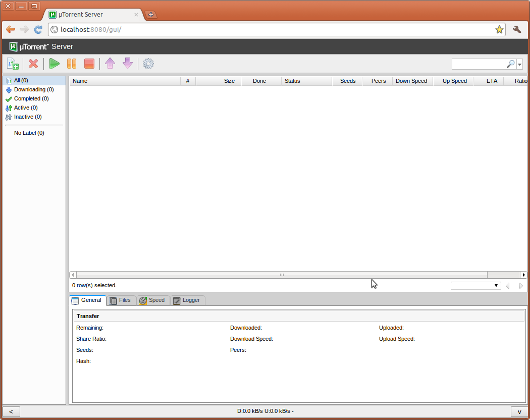Viewport: 530px width, 420px height.
Task: Sort by the Status column header
Action: [306, 81]
